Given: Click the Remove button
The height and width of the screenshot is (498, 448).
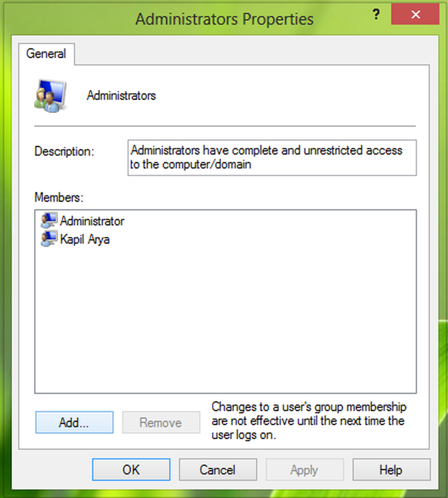Looking at the screenshot, I should click(x=161, y=422).
